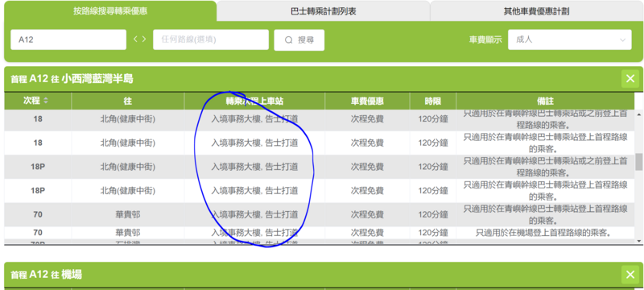Switch to 巴士轉乘計劃列表 tab
Viewport: 644px width, 290px height.
coord(324,11)
